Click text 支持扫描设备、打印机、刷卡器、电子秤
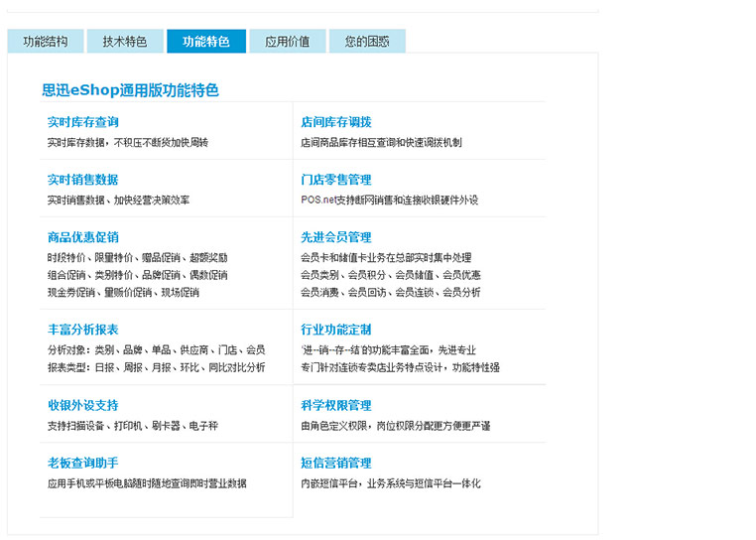 click(x=133, y=425)
